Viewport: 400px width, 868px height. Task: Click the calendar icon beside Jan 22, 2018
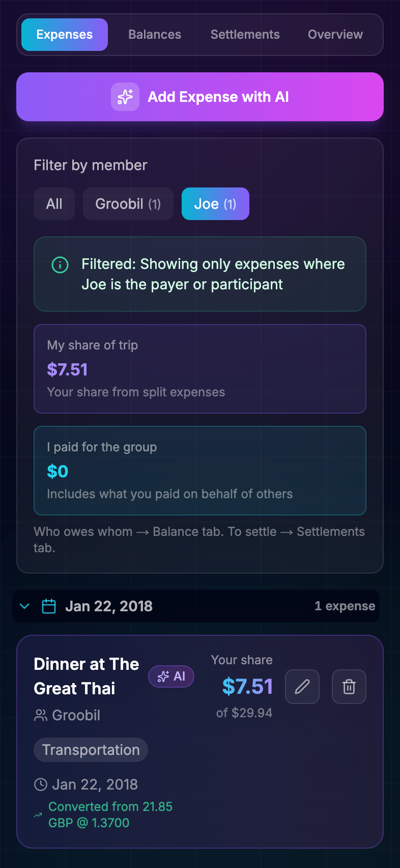[49, 606]
